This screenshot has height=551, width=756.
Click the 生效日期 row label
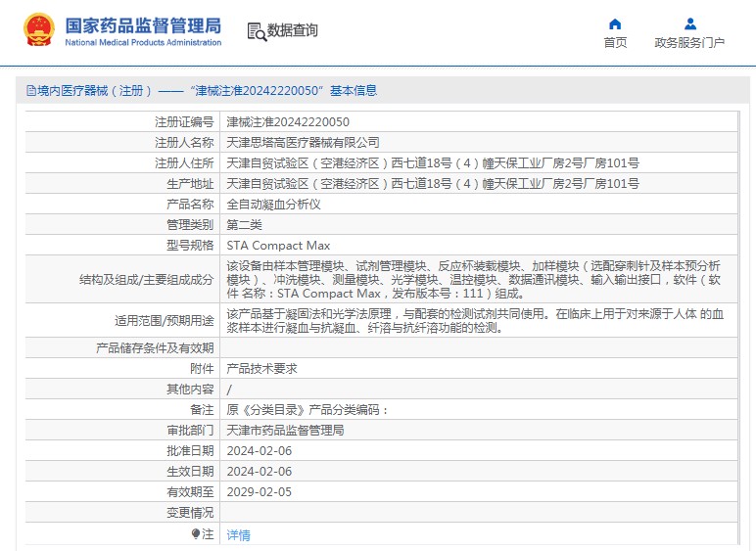click(x=190, y=472)
